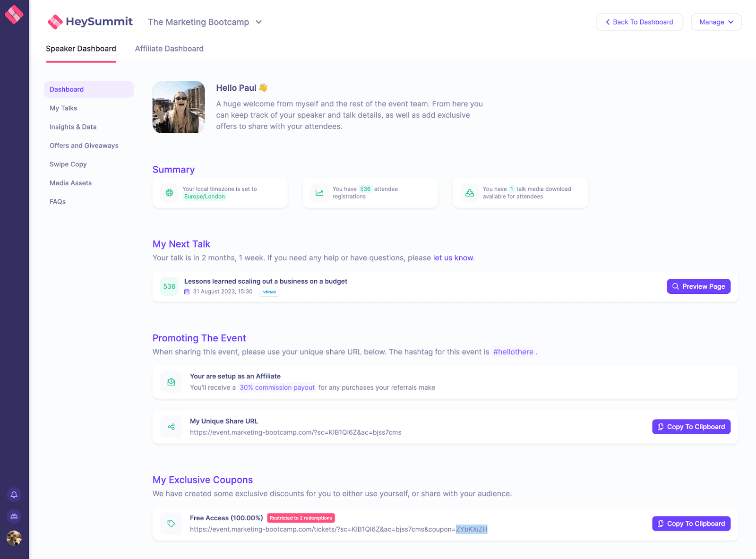Viewport: 756px width, 559px height.
Task: Click the Vimeo badge on the talk
Action: [x=269, y=292]
